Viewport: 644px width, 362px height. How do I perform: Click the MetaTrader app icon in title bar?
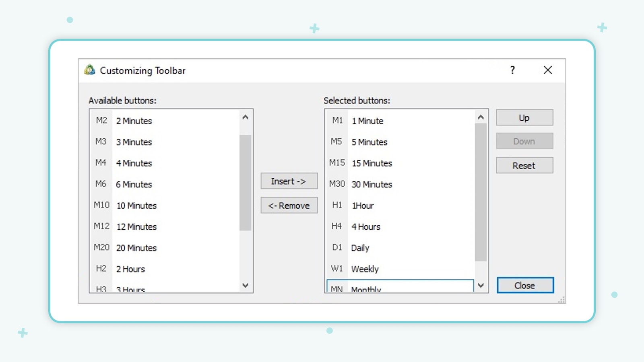(89, 70)
